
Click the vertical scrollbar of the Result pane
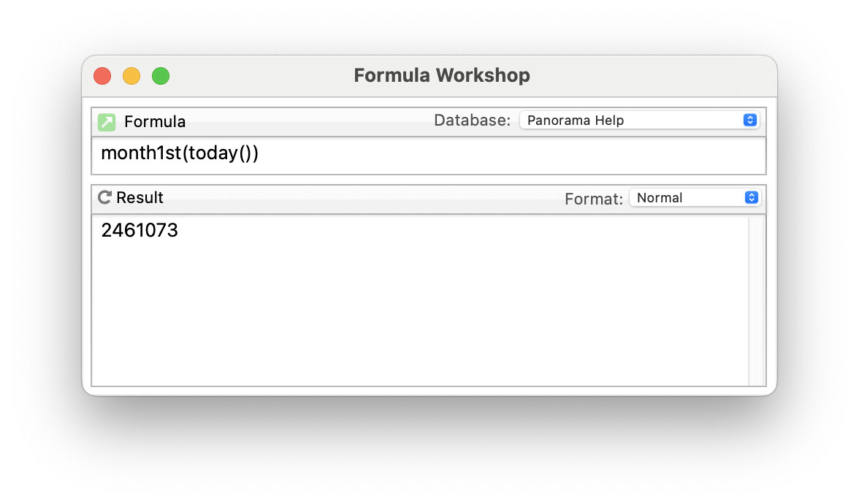pyautogui.click(x=756, y=299)
